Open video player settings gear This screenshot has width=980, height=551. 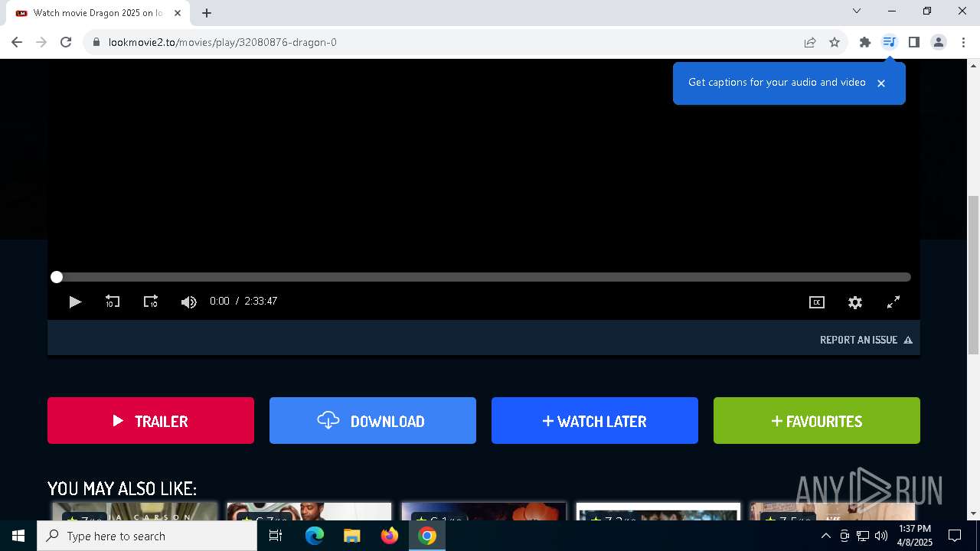[855, 302]
